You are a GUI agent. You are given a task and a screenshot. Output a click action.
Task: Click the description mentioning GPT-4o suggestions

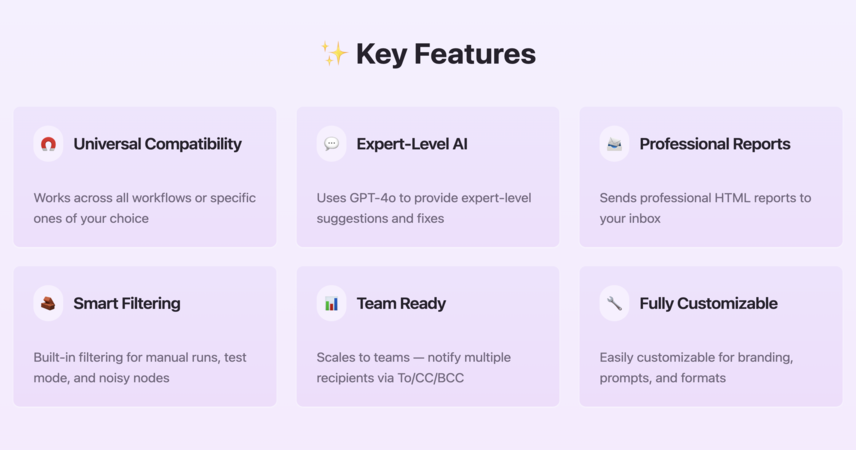[x=424, y=208]
